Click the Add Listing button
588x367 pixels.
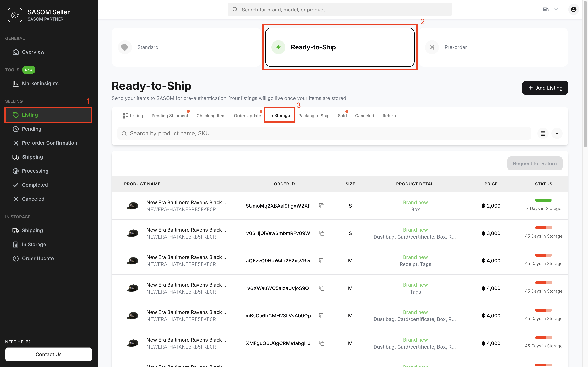545,88
